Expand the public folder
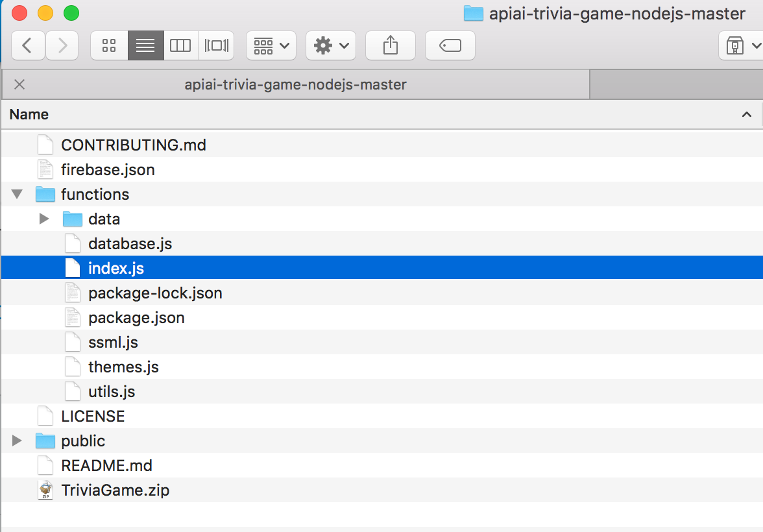This screenshot has height=532, width=763. [17, 441]
